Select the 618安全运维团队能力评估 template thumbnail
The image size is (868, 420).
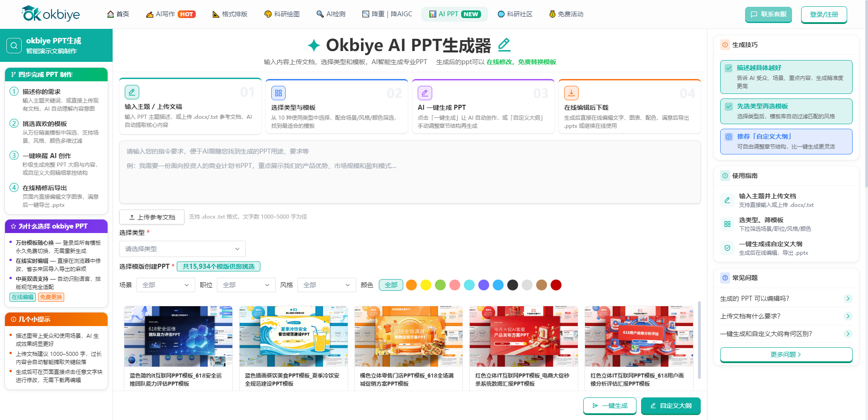tap(178, 336)
